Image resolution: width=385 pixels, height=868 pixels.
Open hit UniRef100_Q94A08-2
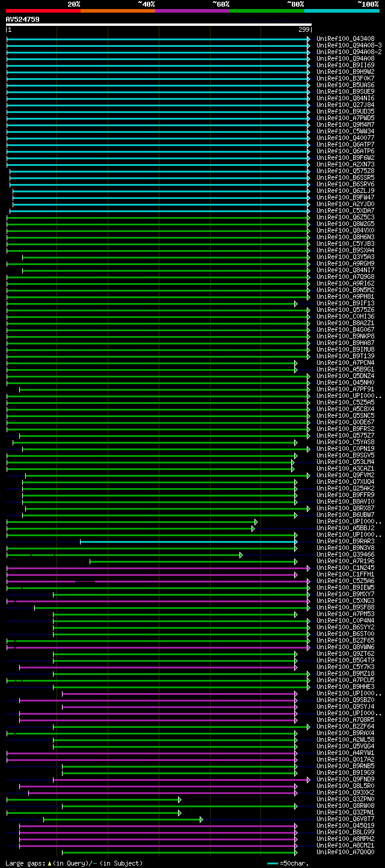click(x=349, y=52)
